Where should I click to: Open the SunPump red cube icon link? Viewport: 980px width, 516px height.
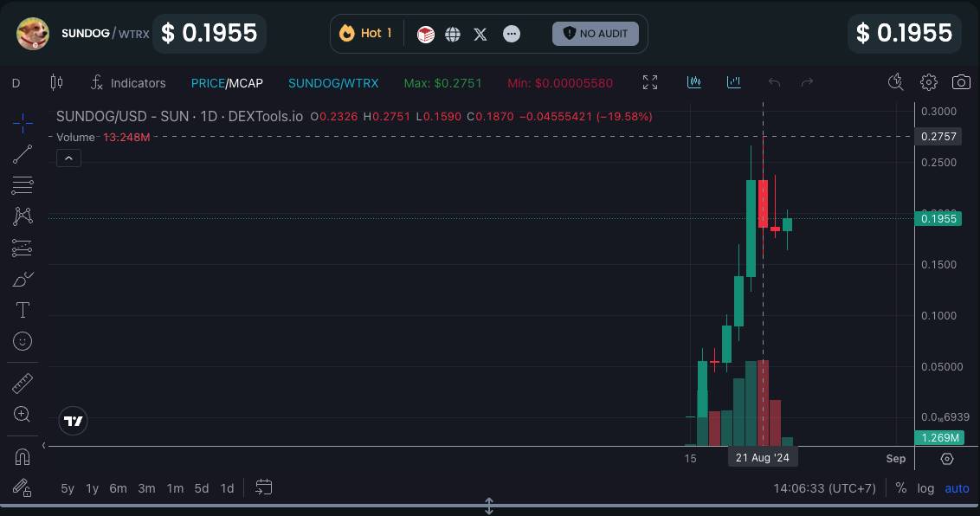point(426,34)
